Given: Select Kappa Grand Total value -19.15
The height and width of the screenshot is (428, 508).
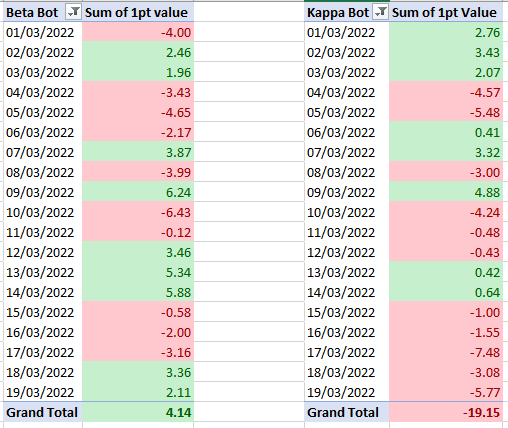Looking at the screenshot, I should (x=446, y=412).
